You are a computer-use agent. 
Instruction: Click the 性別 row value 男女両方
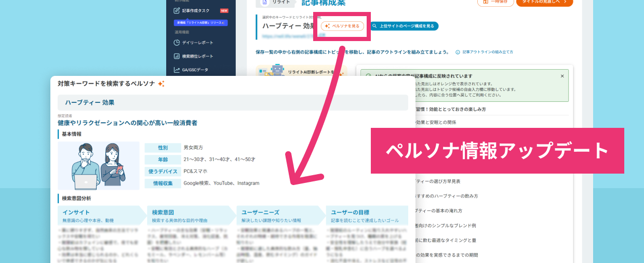pos(193,147)
